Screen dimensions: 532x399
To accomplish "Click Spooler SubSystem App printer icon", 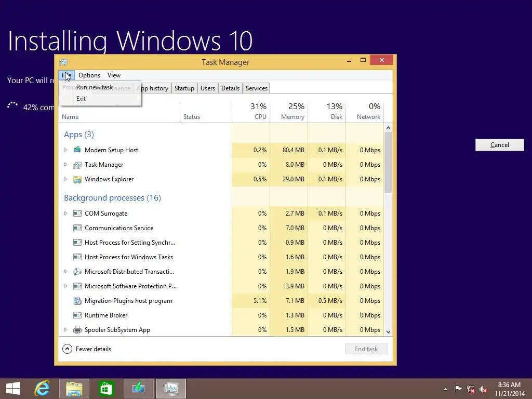I will click(77, 330).
